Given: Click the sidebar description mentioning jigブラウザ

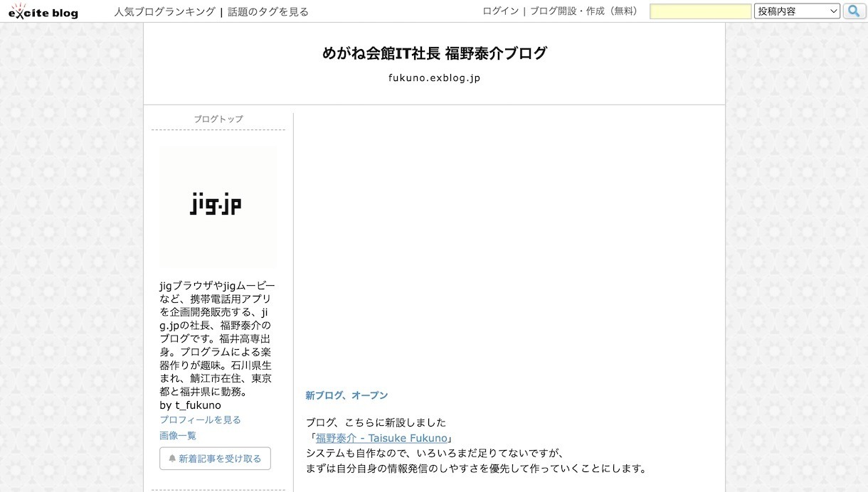Looking at the screenshot, I should 216,338.
